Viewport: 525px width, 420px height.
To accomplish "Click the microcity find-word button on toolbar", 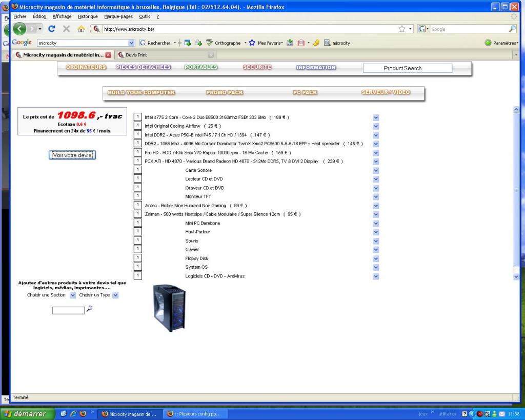I will [x=337, y=43].
